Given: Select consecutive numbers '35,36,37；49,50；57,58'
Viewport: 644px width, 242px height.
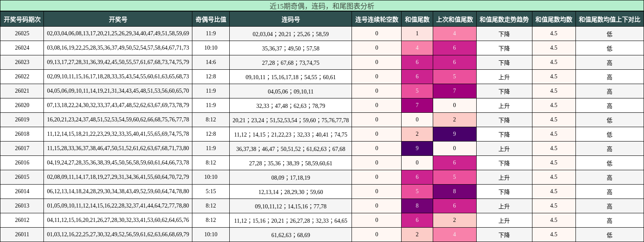Looking at the screenshot, I should 291,48.
